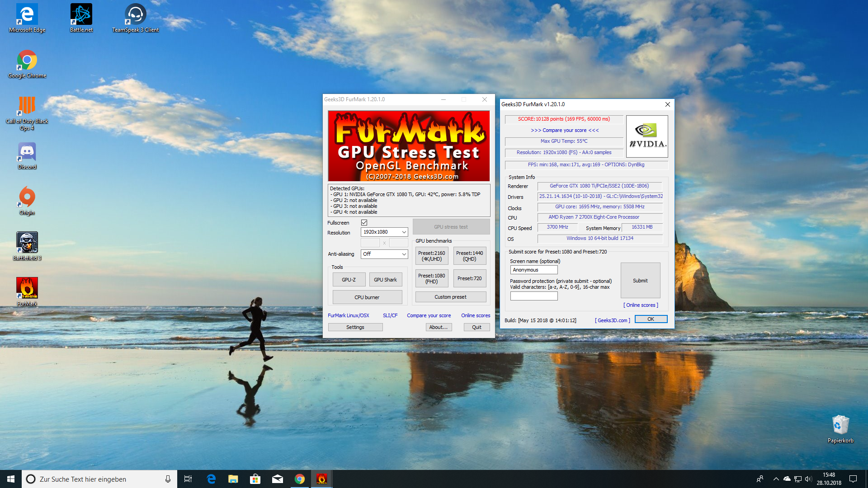
Task: Launch the Origin desktop shortcut
Action: pyautogui.click(x=27, y=197)
